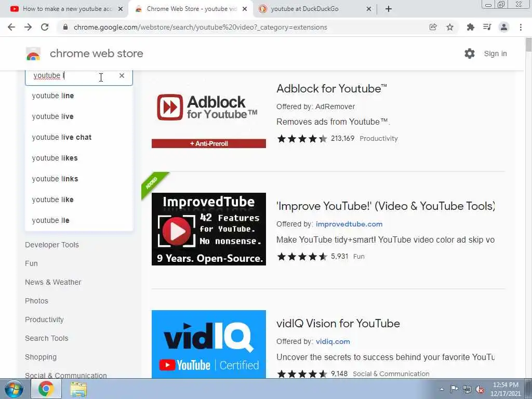Open Social & Communication category in sidebar

coord(66,375)
